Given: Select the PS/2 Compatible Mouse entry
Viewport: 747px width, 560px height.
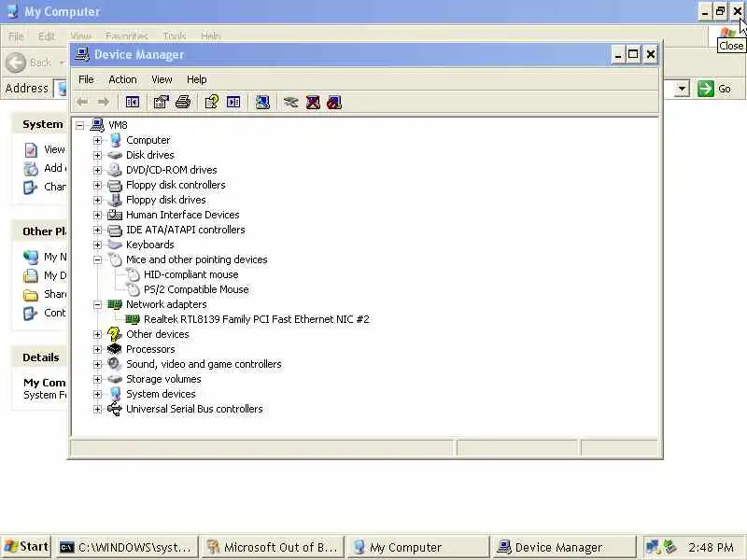Looking at the screenshot, I should (196, 289).
